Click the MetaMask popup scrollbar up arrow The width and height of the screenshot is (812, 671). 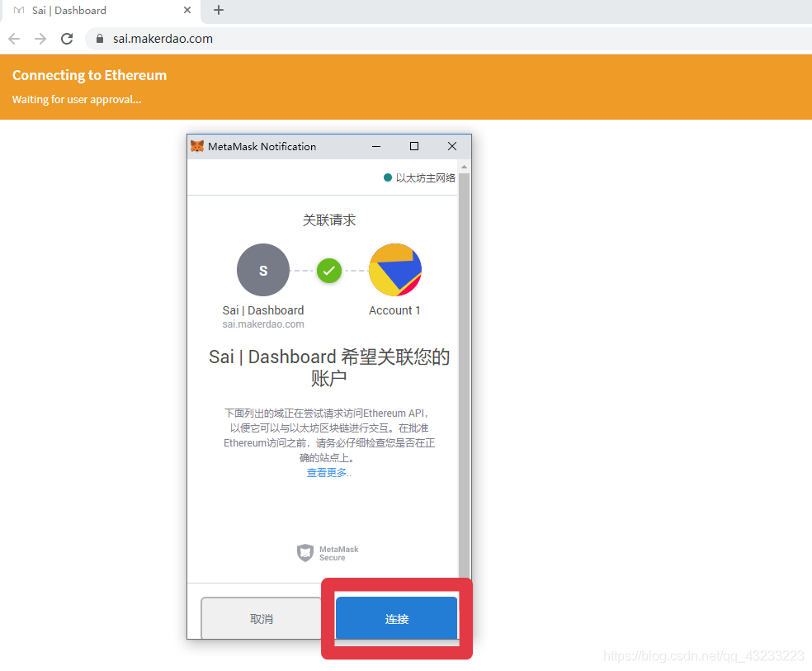[465, 167]
